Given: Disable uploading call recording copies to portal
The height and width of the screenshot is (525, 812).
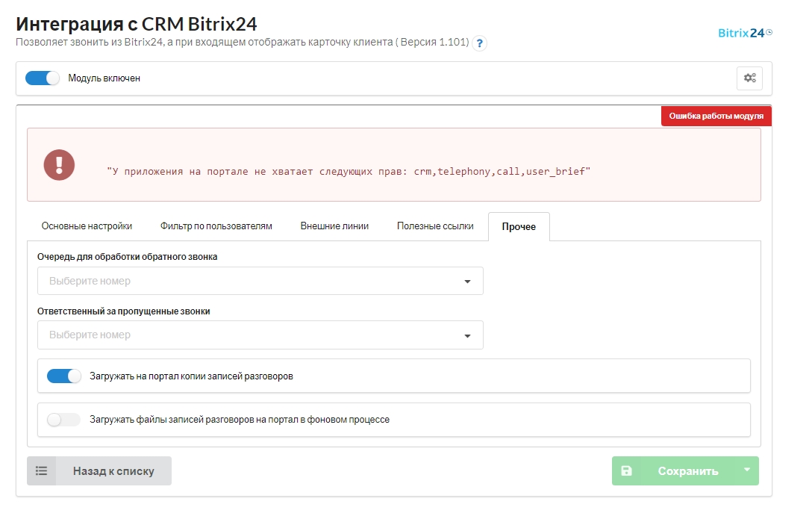Looking at the screenshot, I should coord(63,376).
